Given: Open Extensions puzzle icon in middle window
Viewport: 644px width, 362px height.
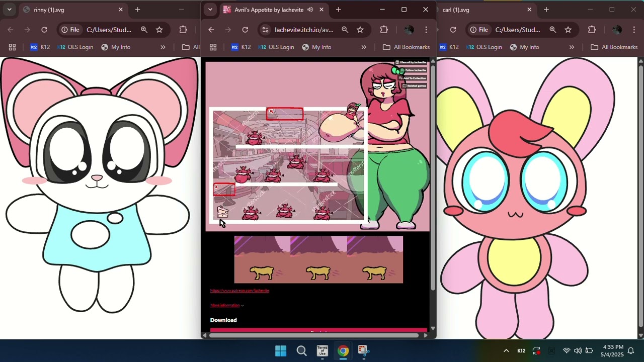Looking at the screenshot, I should pyautogui.click(x=384, y=30).
